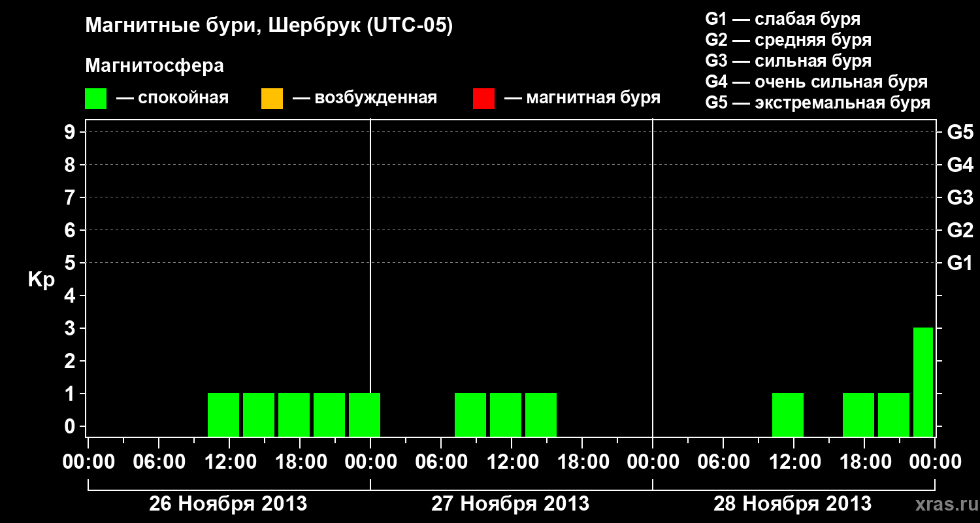The width and height of the screenshot is (980, 523).
Task: Click the '18:00' tick label on 28 November
Action: (864, 462)
